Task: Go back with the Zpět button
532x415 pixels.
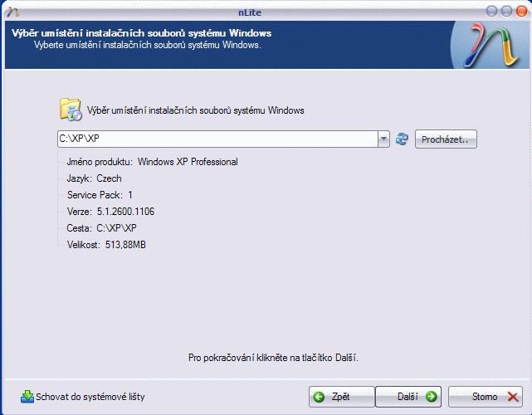Action: (x=341, y=397)
